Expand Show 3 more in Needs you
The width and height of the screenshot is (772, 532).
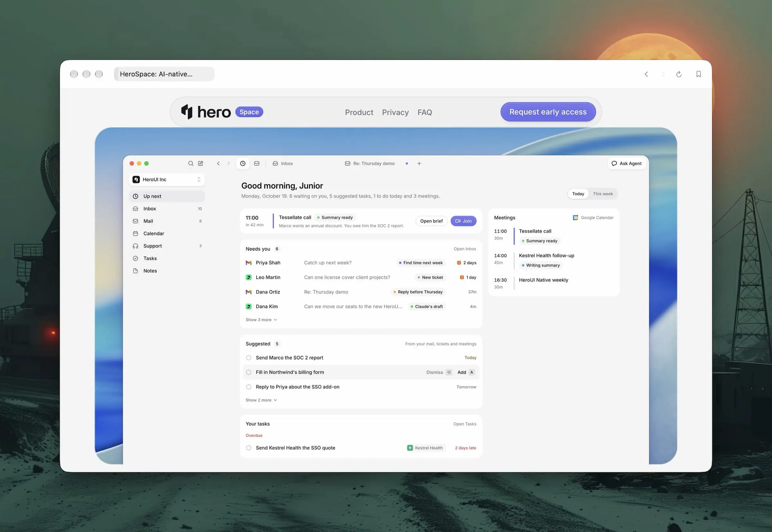261,320
